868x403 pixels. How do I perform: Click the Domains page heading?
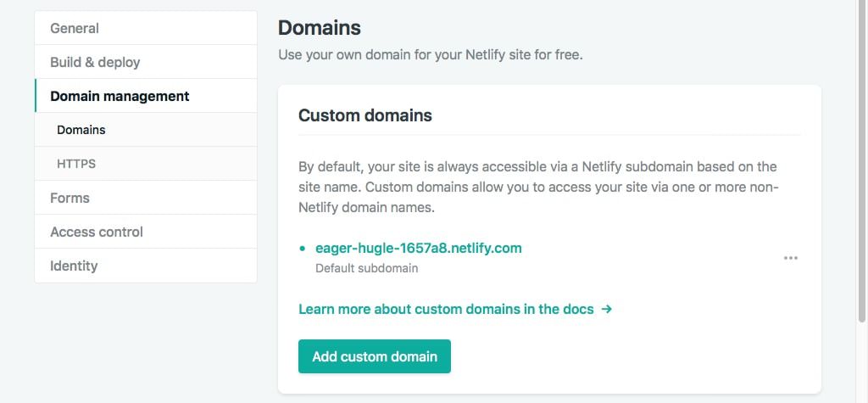[320, 28]
